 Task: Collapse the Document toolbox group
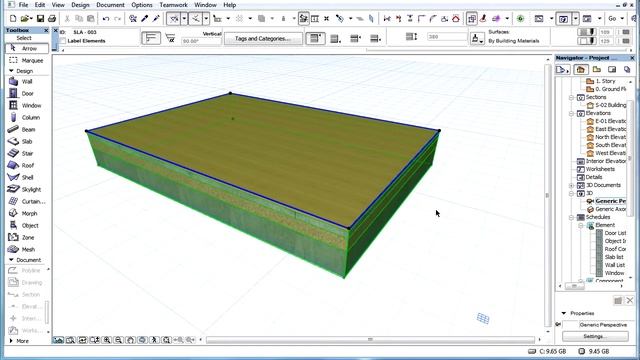point(11,260)
